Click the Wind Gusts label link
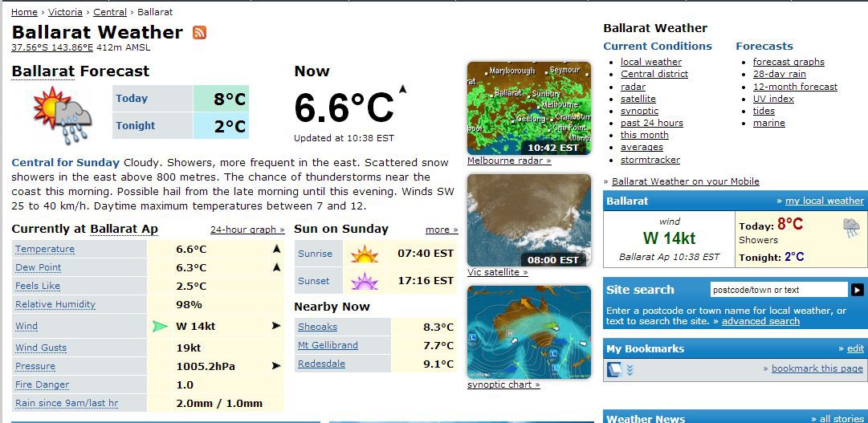This screenshot has height=423, width=868. pyautogui.click(x=41, y=348)
